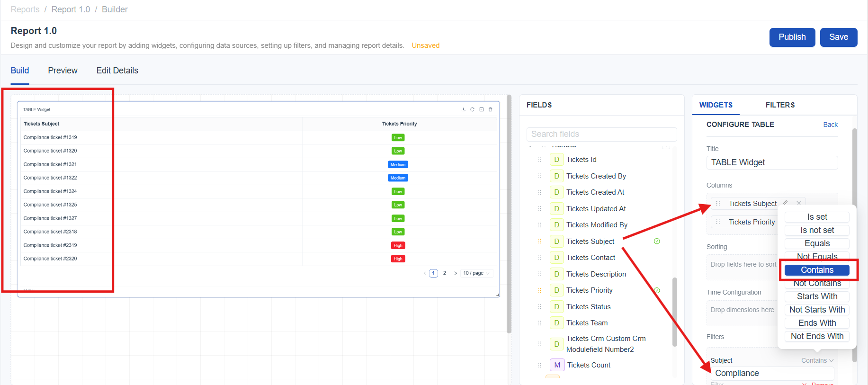Switch to the Preview tab

63,71
